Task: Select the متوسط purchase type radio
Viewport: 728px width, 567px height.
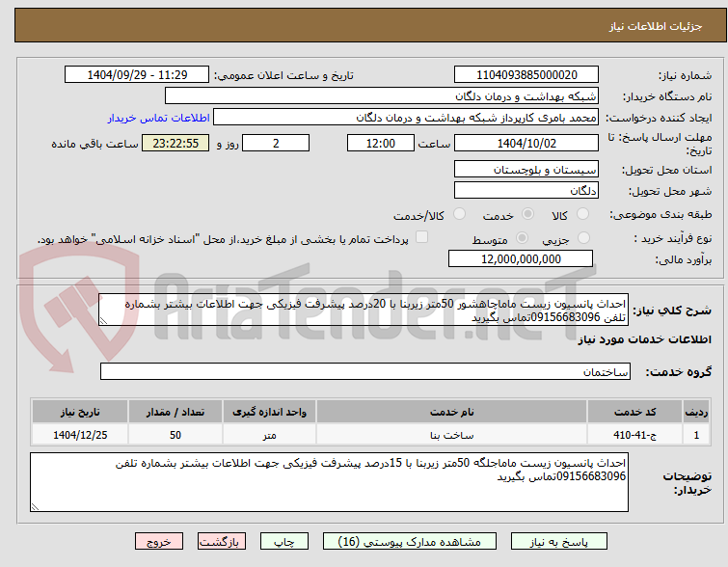Action: (522, 238)
